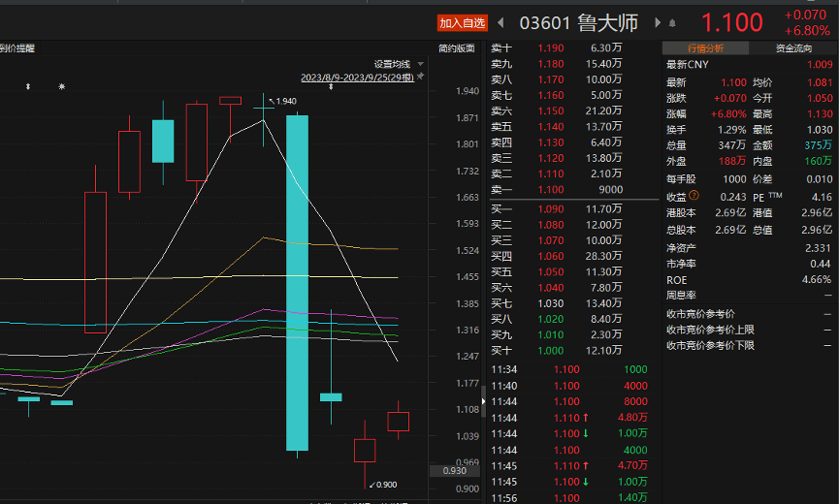Viewport: 840px width, 504px height.
Task: Click the 市净率 0.44 value
Action: click(x=823, y=264)
